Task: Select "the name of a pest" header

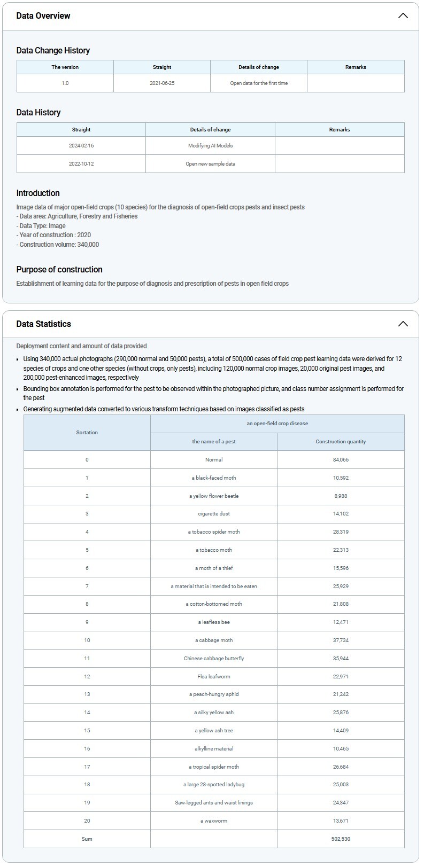Action: point(214,442)
